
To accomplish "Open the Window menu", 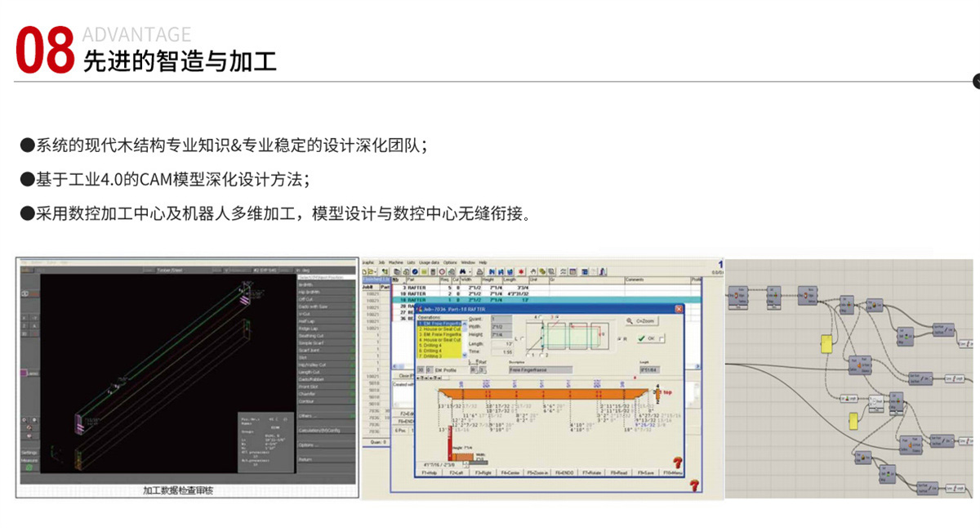I will tap(468, 262).
